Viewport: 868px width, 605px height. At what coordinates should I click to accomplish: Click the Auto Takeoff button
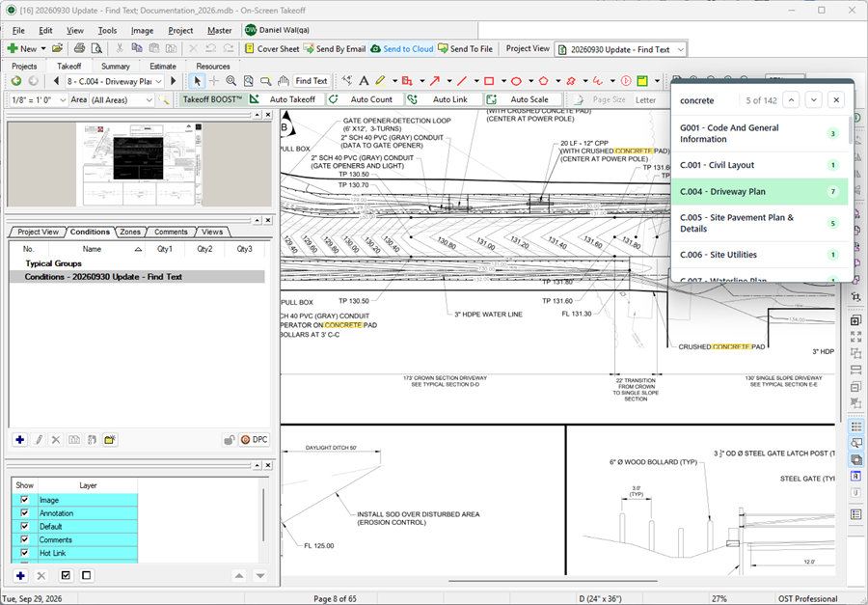285,99
